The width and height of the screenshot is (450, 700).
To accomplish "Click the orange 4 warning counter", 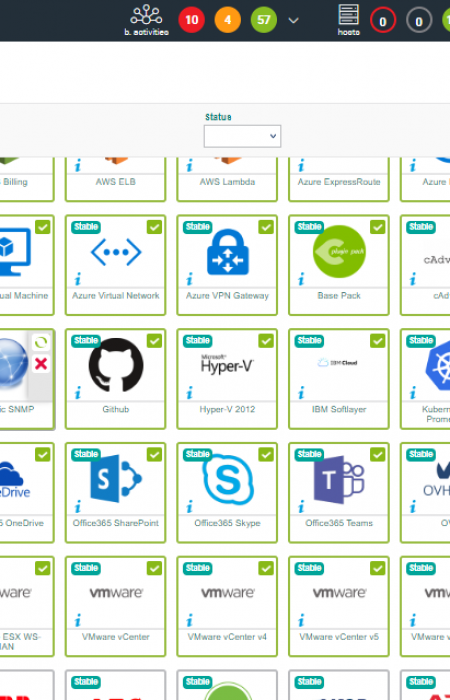I will (x=228, y=20).
